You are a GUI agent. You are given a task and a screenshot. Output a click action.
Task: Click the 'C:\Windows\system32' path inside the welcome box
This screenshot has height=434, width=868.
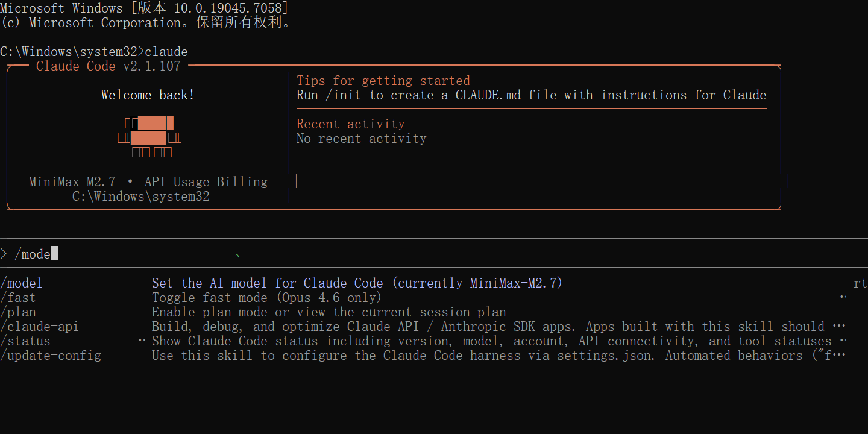pyautogui.click(x=141, y=197)
